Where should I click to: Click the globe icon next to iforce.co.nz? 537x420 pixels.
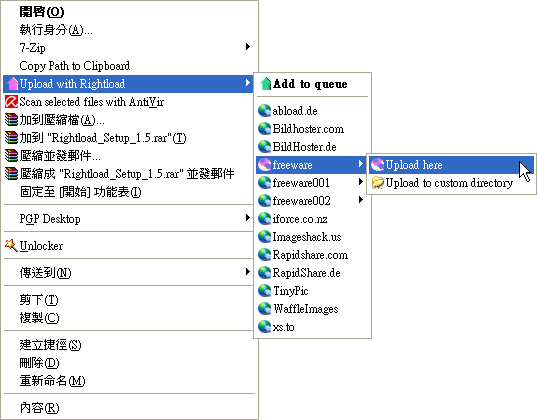[x=264, y=219]
